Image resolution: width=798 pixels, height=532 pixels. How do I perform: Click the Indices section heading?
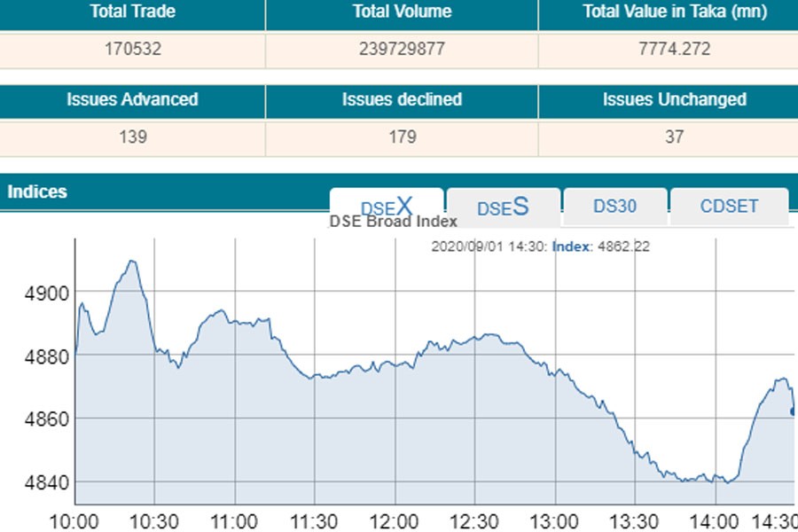[37, 192]
